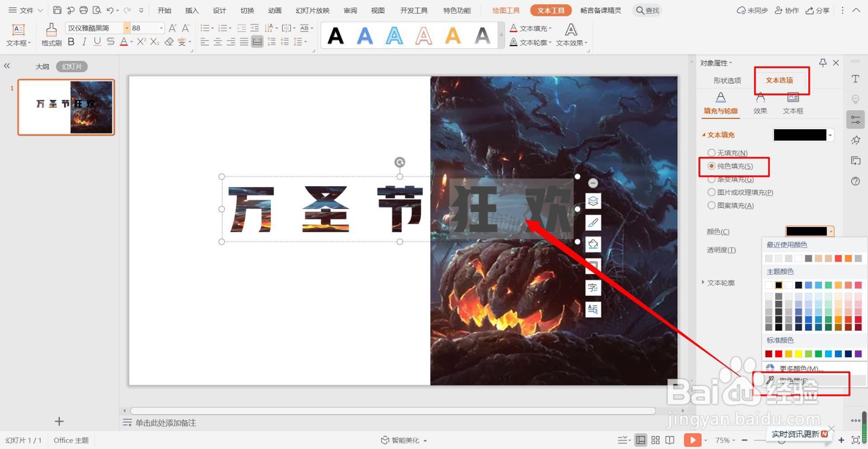Toggle Bold formatting
The width and height of the screenshot is (868, 449).
point(71,42)
